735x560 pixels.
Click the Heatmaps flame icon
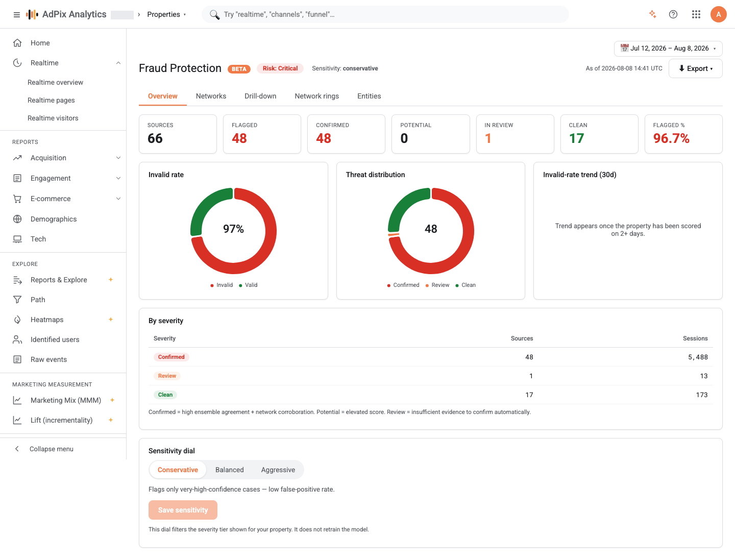17,320
